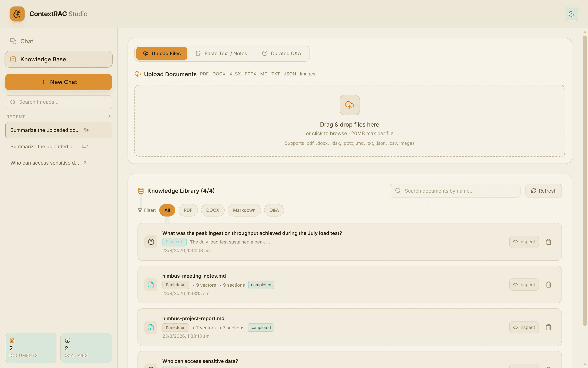Inspect nimbus-project-report.md
This screenshot has height=368, width=588.
coord(524,327)
